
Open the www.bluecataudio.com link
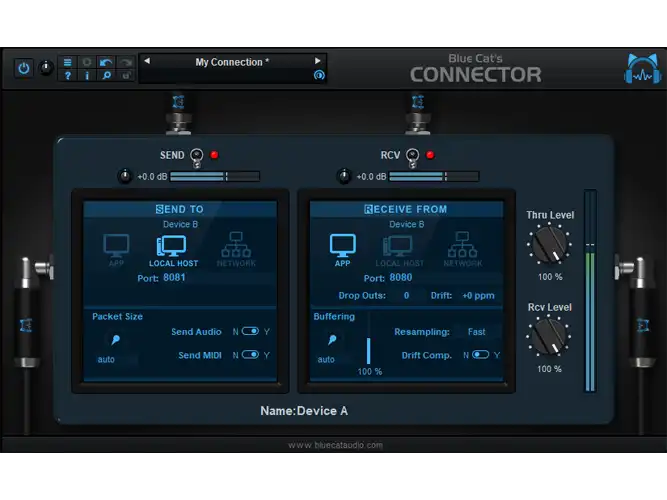click(x=335, y=445)
